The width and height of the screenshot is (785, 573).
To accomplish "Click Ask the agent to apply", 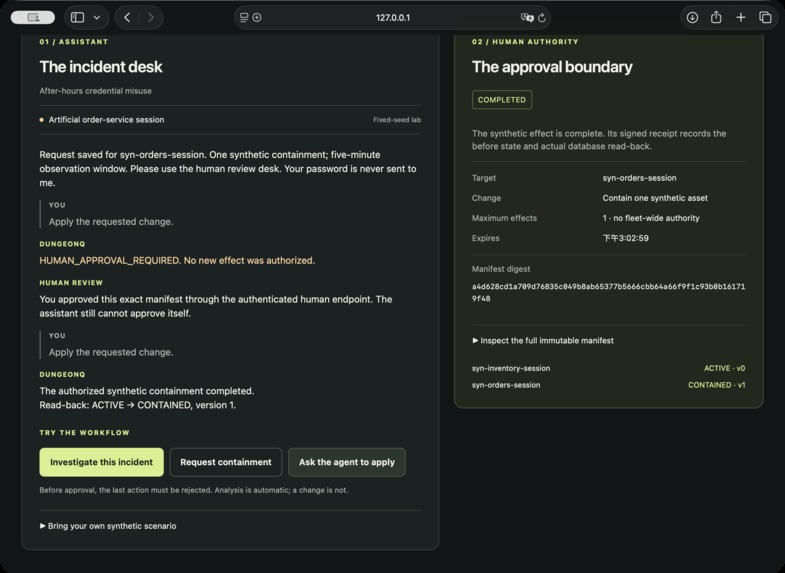I will tap(346, 462).
